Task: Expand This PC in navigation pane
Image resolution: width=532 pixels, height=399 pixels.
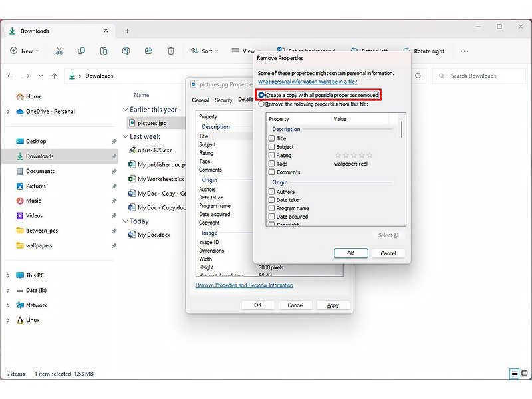Action: [x=8, y=275]
